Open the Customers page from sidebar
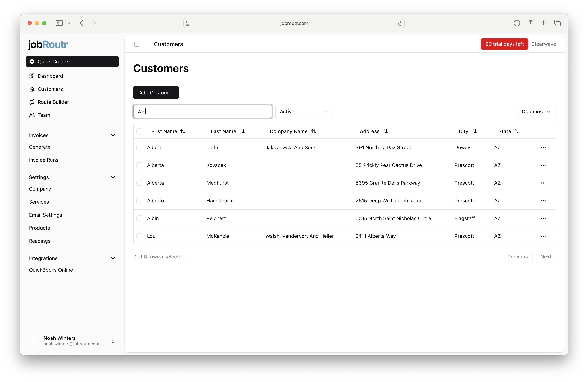 (x=50, y=89)
